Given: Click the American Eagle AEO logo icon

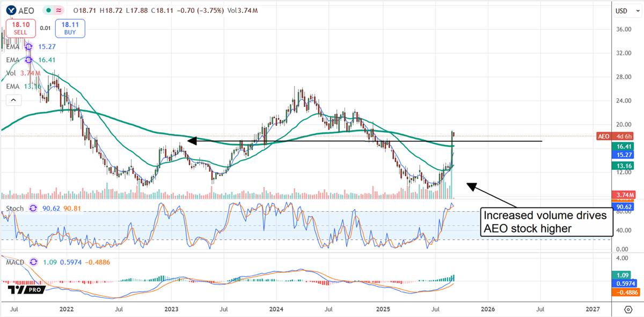Looking at the screenshot, I should tap(10, 10).
